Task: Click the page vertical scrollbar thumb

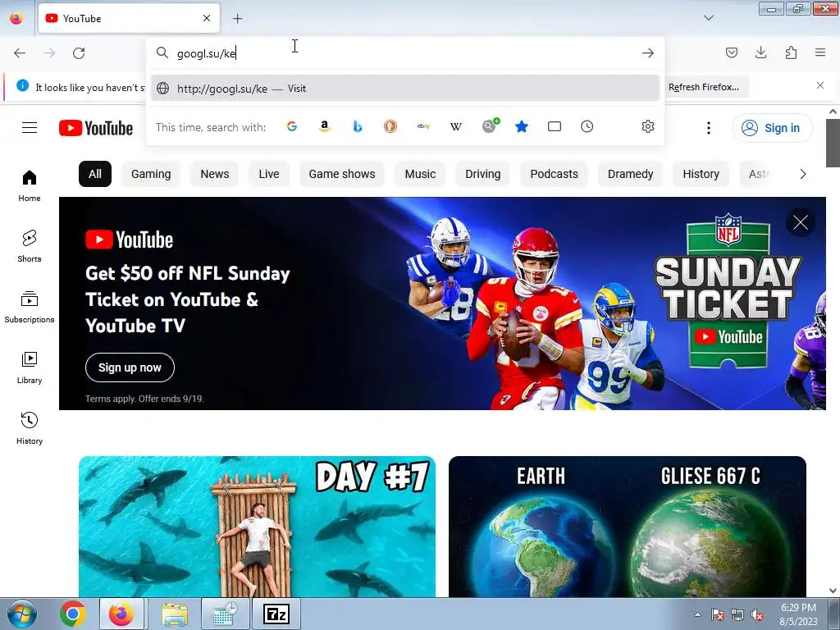Action: click(x=833, y=143)
